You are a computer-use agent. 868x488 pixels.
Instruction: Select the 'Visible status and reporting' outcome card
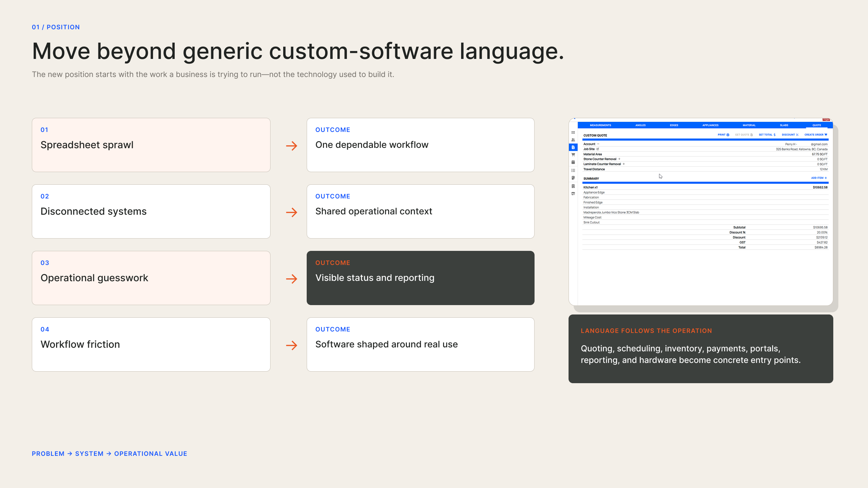[x=421, y=278]
